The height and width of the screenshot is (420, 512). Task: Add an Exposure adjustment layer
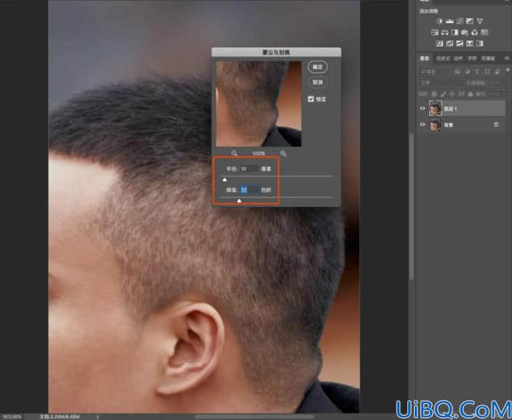[x=470, y=21]
